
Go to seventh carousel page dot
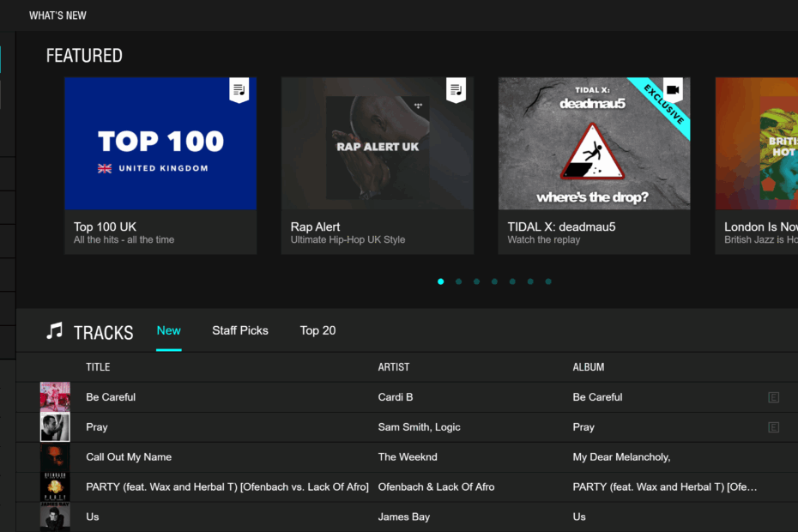tap(548, 281)
